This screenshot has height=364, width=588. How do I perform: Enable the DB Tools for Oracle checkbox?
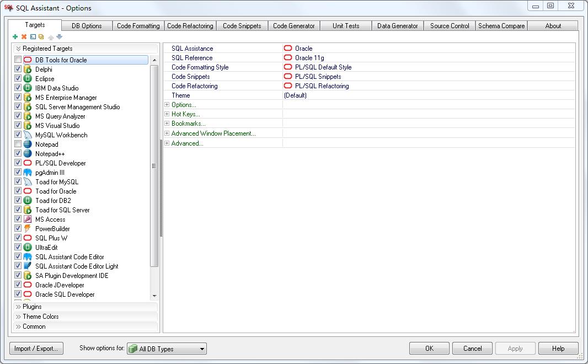[18, 60]
